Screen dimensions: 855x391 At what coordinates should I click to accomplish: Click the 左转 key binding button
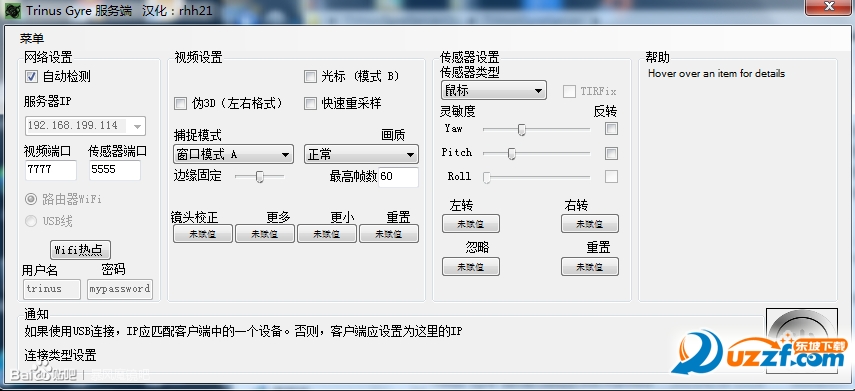click(x=471, y=224)
